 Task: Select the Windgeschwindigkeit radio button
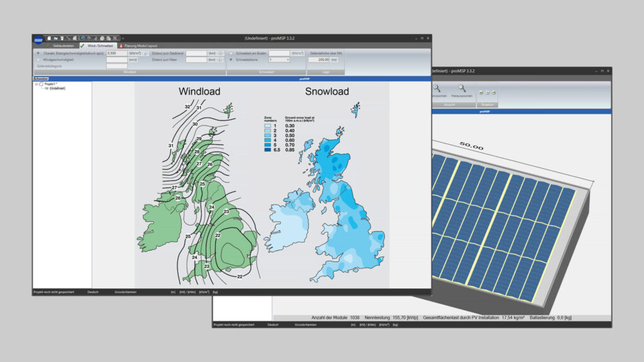(x=38, y=60)
